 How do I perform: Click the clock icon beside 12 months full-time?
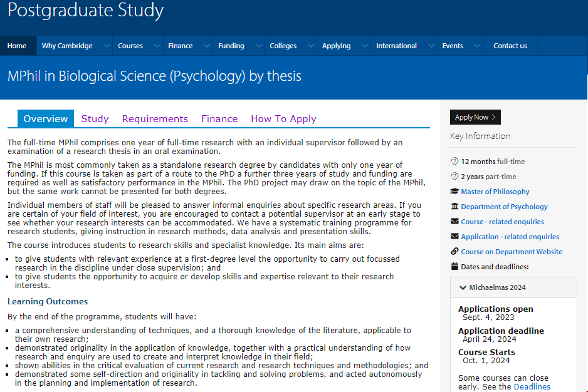pos(454,162)
